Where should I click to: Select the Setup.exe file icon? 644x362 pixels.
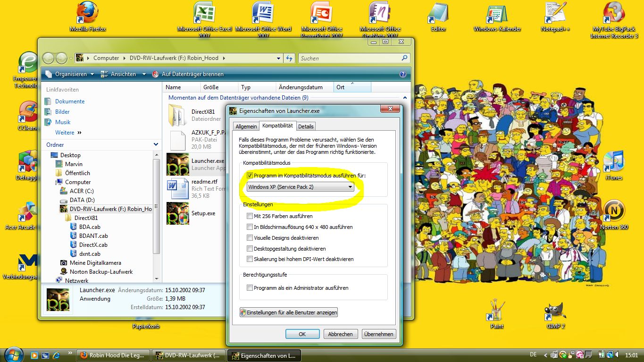click(x=178, y=213)
